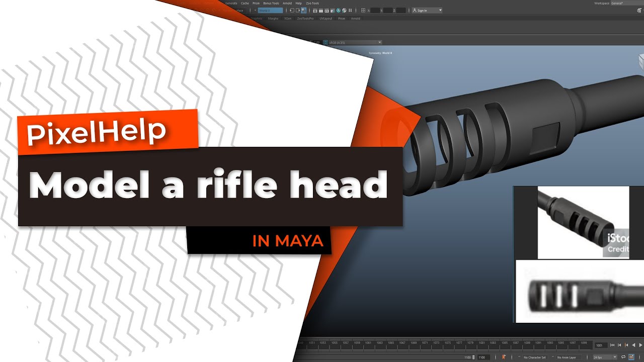Screen dimensions: 644x362
Task: Click frame 1051 on the time slider
Action: 312,343
